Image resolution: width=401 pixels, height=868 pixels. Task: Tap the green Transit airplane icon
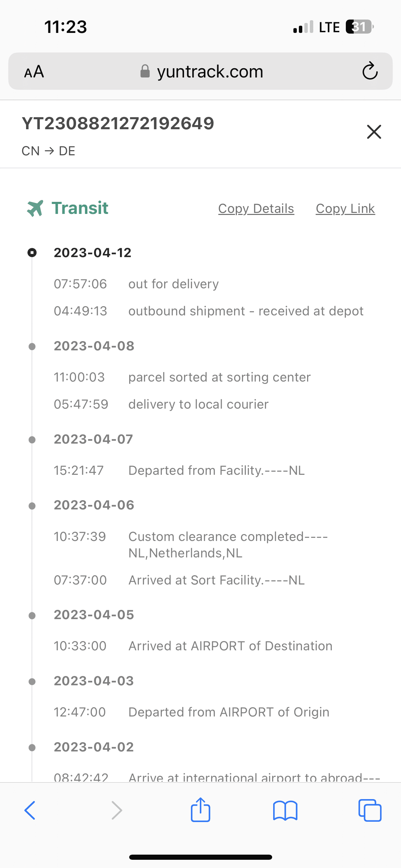(35, 208)
